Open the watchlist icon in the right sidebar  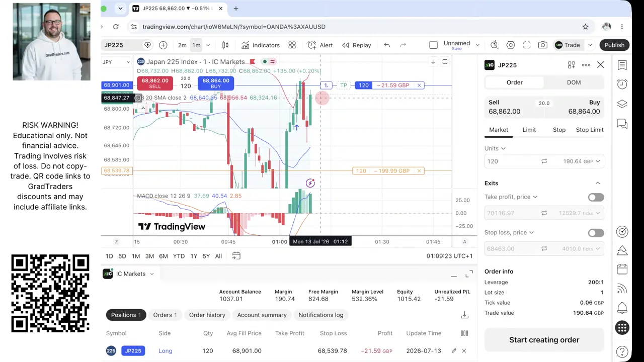coord(622,65)
